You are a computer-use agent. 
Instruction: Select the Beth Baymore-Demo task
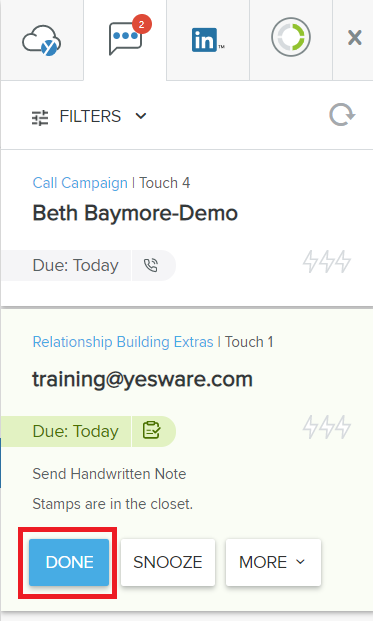click(x=135, y=213)
